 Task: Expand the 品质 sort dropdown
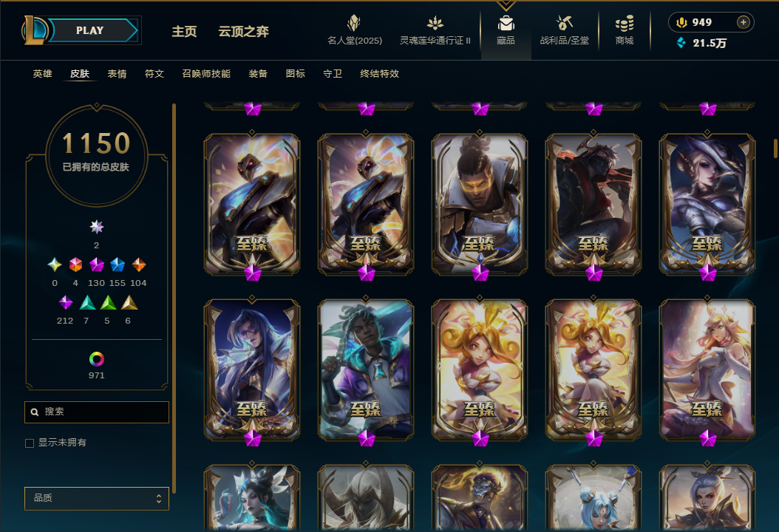pos(97,498)
